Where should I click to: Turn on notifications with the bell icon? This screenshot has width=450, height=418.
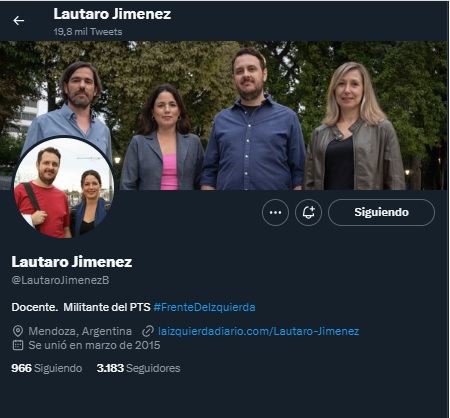coord(308,212)
